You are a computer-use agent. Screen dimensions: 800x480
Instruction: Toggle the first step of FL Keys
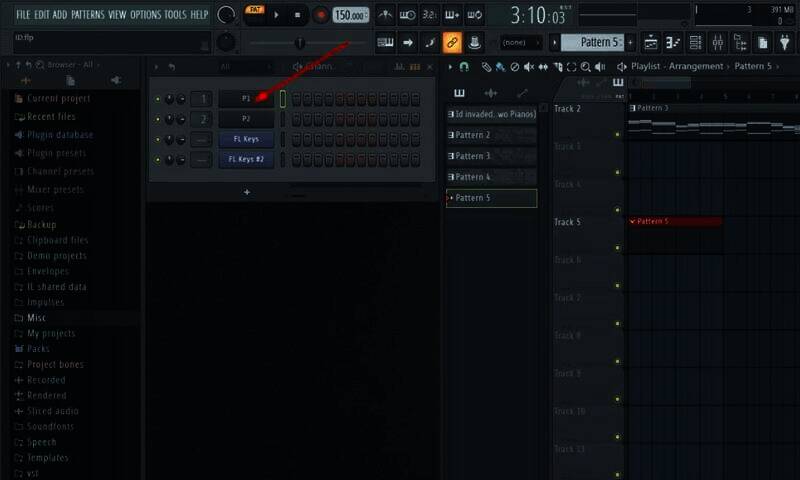[296, 139]
